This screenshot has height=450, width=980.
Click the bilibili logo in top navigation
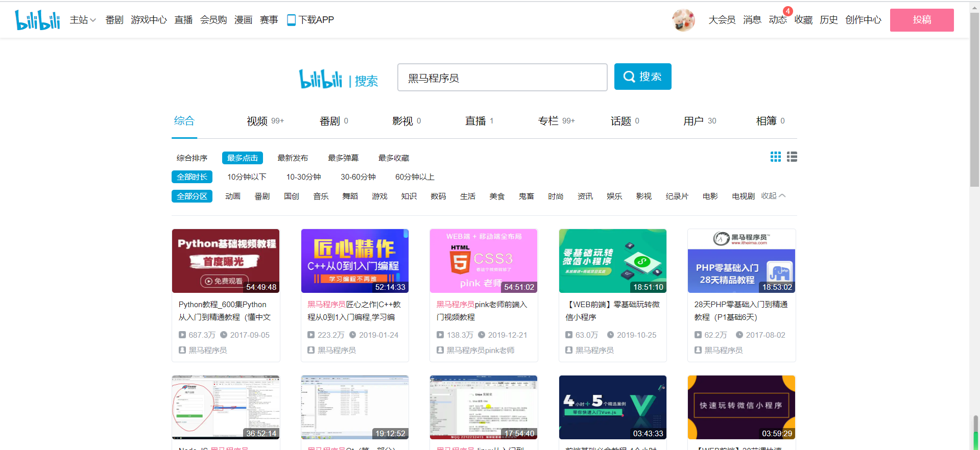click(37, 20)
